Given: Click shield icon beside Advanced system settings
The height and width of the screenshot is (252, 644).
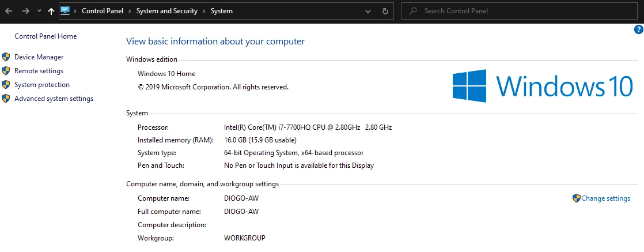Looking at the screenshot, I should coord(6,99).
